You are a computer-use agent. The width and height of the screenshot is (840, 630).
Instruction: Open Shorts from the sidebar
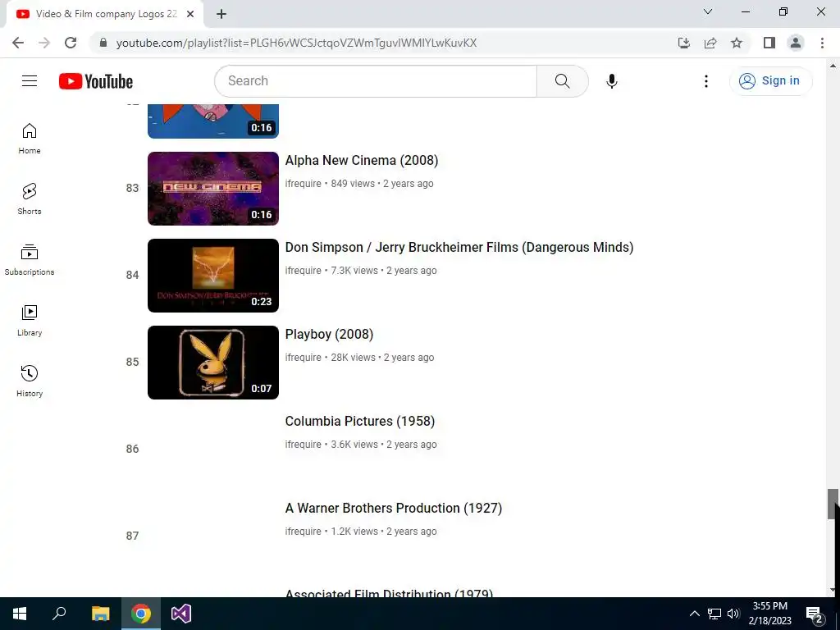coord(30,199)
